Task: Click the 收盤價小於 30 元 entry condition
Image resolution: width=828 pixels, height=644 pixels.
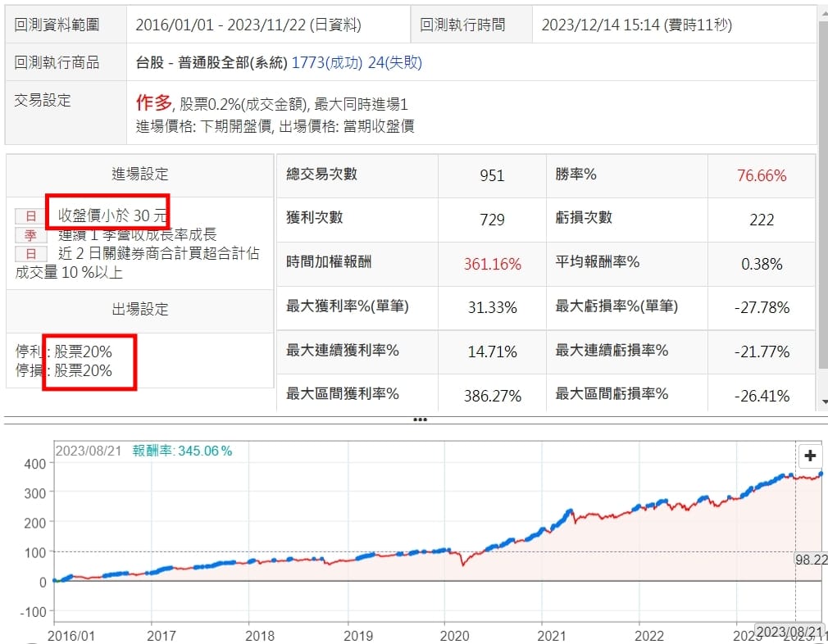Action: click(x=112, y=216)
